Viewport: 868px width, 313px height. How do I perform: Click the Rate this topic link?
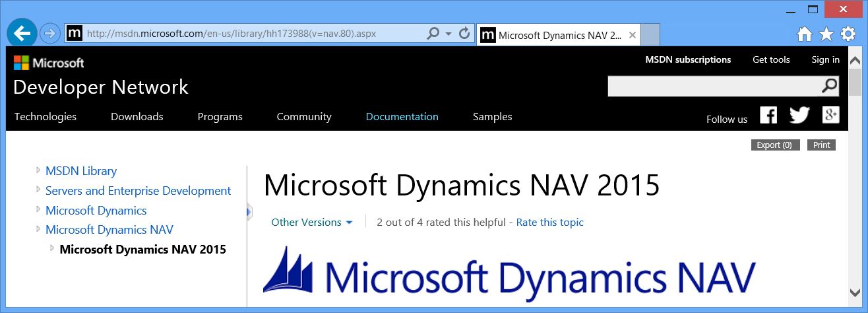click(x=550, y=223)
